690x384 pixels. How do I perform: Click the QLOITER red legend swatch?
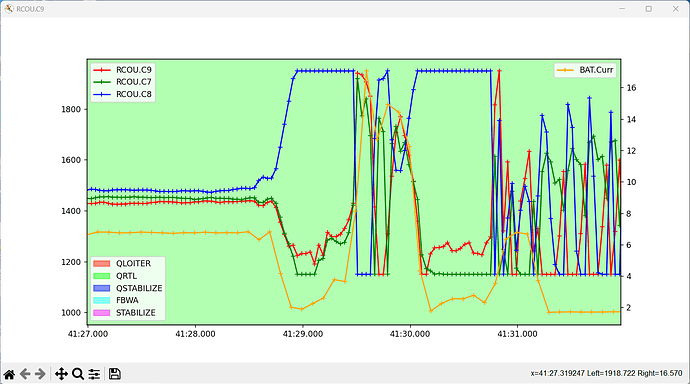tap(102, 263)
